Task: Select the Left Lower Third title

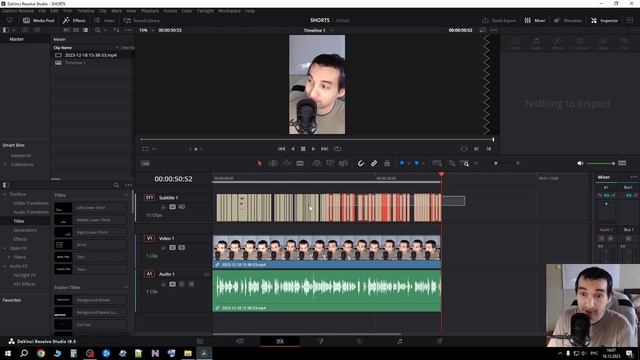Action: [x=91, y=208]
